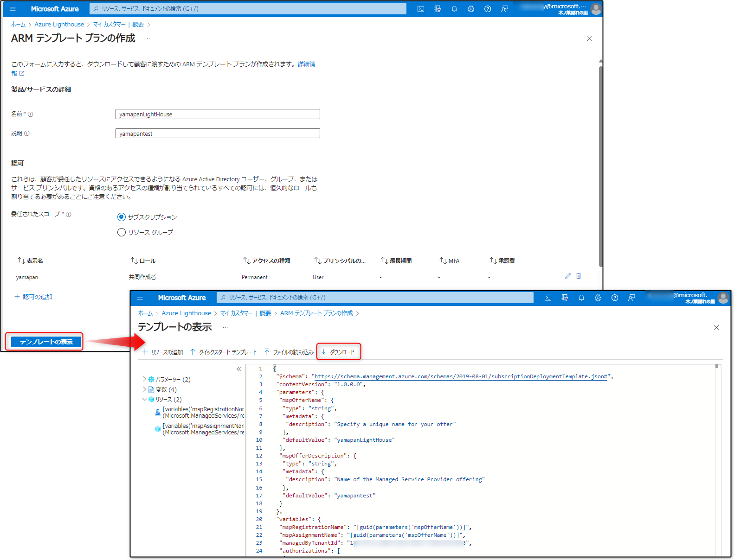
Task: Go to ARM テンプレート プランの作成 breadcrumb in front window
Action: 316,313
